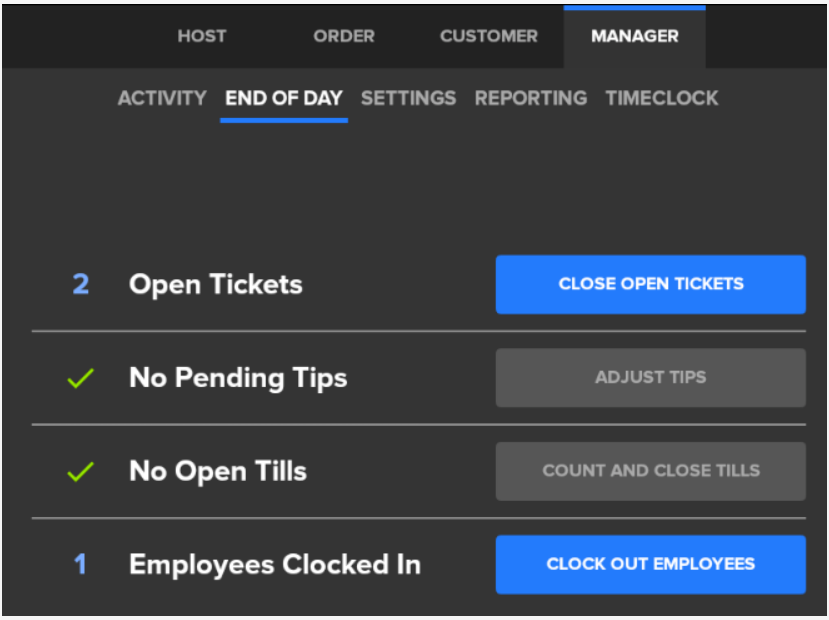Switch to the HOST tab
Viewport: 829px width, 620px height.
[x=201, y=36]
